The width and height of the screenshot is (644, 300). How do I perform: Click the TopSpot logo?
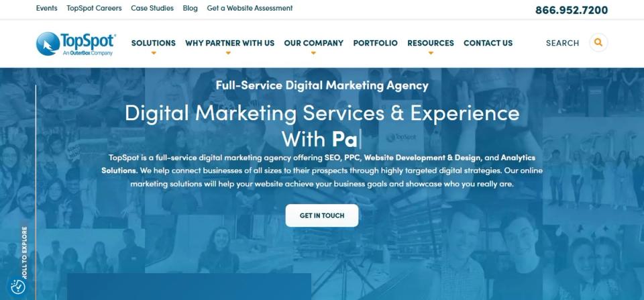coord(76,44)
